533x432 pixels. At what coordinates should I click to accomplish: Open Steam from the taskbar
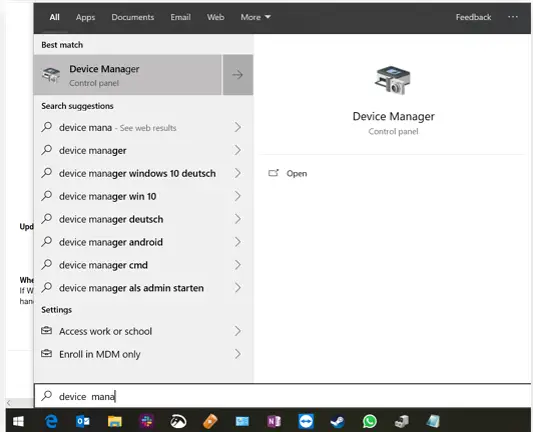(x=338, y=421)
